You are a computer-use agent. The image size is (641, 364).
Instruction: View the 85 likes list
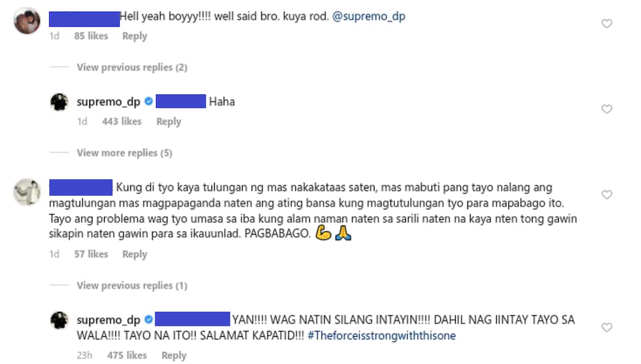click(91, 36)
